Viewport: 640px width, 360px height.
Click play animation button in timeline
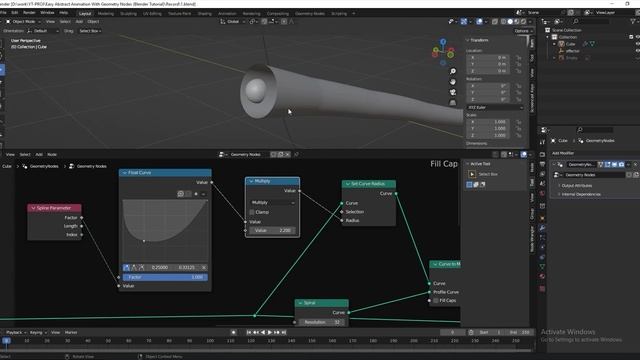pyautogui.click(x=269, y=332)
